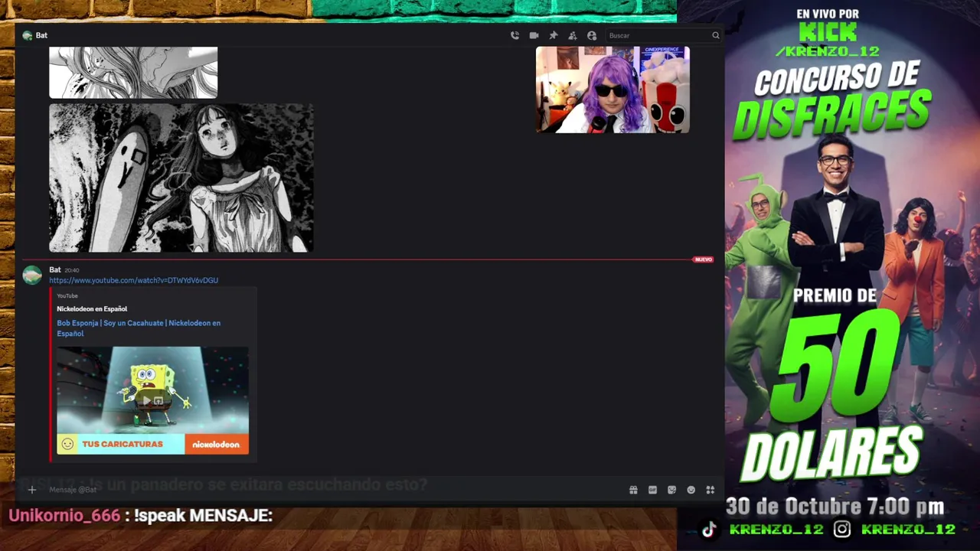Open the plus attachment menu

[x=32, y=490]
